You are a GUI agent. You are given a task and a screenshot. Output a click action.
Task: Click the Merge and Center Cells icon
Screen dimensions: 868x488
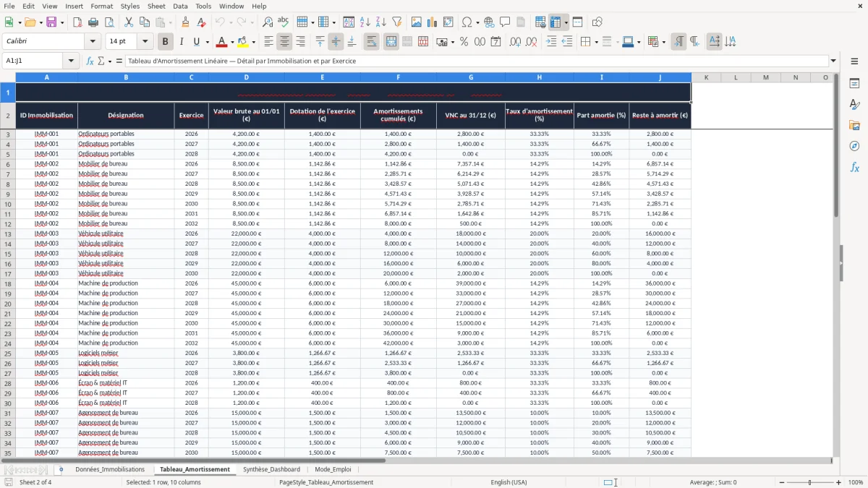[x=391, y=42]
